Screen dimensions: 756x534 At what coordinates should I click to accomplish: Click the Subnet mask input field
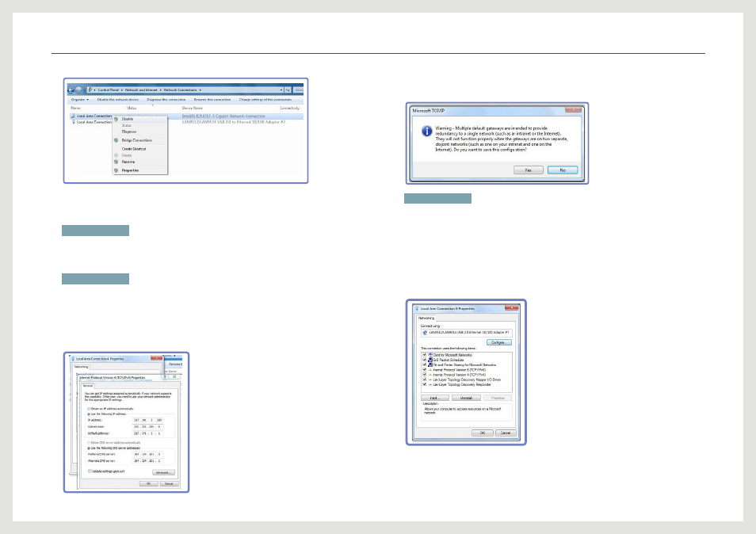click(x=148, y=426)
